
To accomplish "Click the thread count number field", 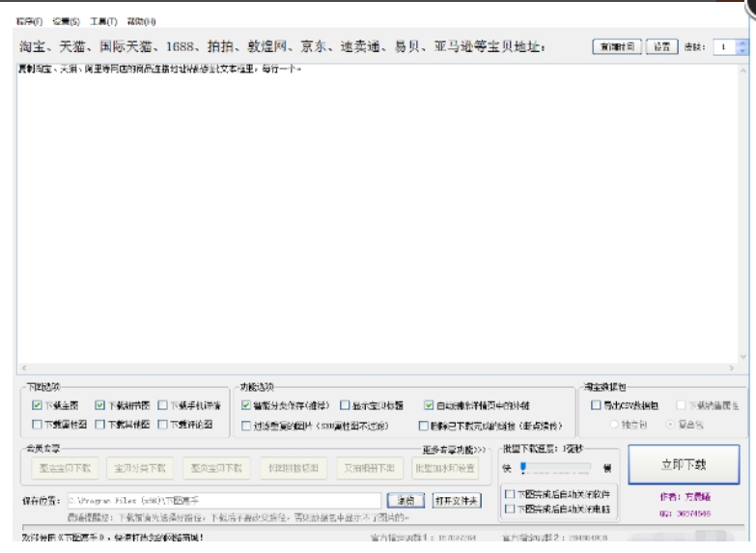I will 725,46.
